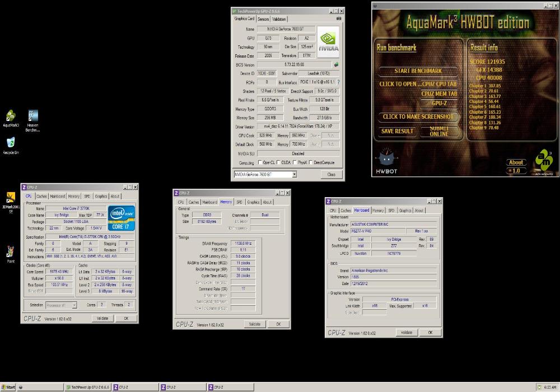Click the GPU Clock value field
The image size is (560, 392).
[x=265, y=136]
